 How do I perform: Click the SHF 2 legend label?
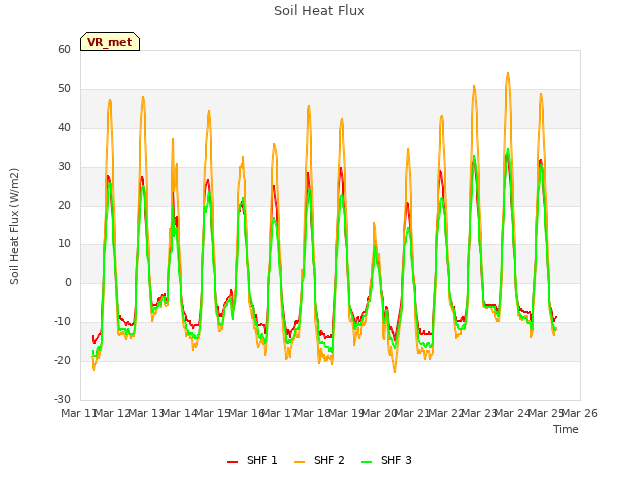coord(329,460)
